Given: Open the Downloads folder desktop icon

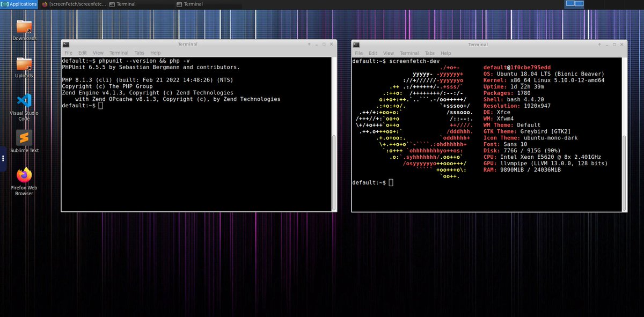Looking at the screenshot, I should tap(24, 30).
